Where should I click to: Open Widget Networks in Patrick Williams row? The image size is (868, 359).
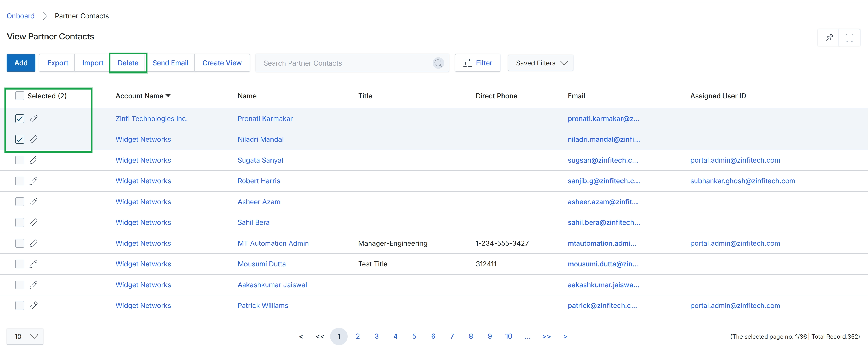(x=143, y=306)
